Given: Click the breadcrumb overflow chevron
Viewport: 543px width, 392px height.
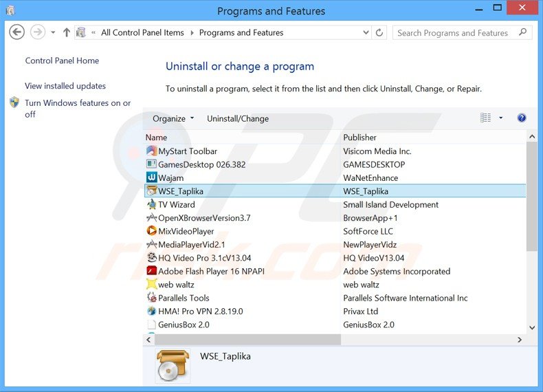Looking at the screenshot, I should point(93,32).
